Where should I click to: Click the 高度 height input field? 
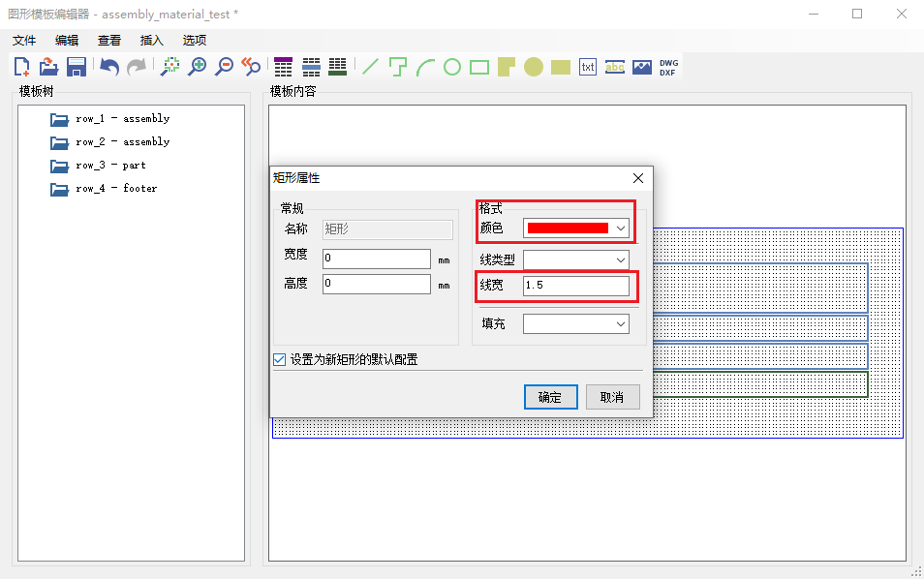[x=377, y=284]
